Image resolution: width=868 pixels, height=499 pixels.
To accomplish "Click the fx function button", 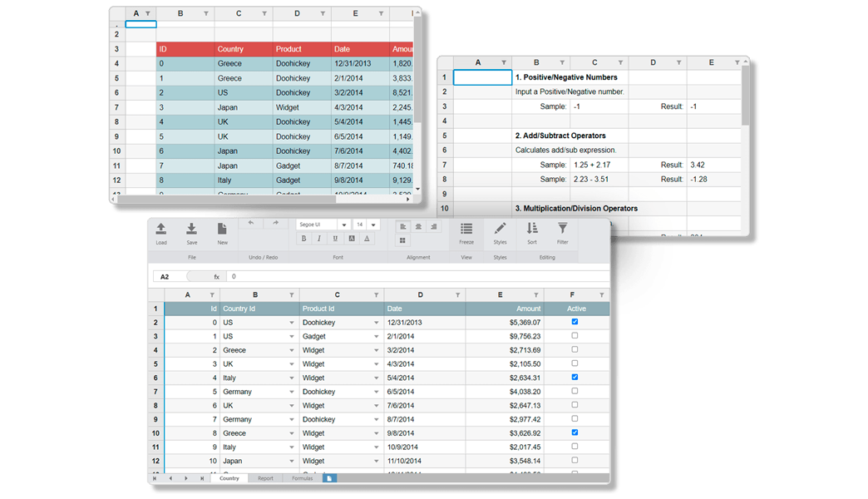I will 216,276.
